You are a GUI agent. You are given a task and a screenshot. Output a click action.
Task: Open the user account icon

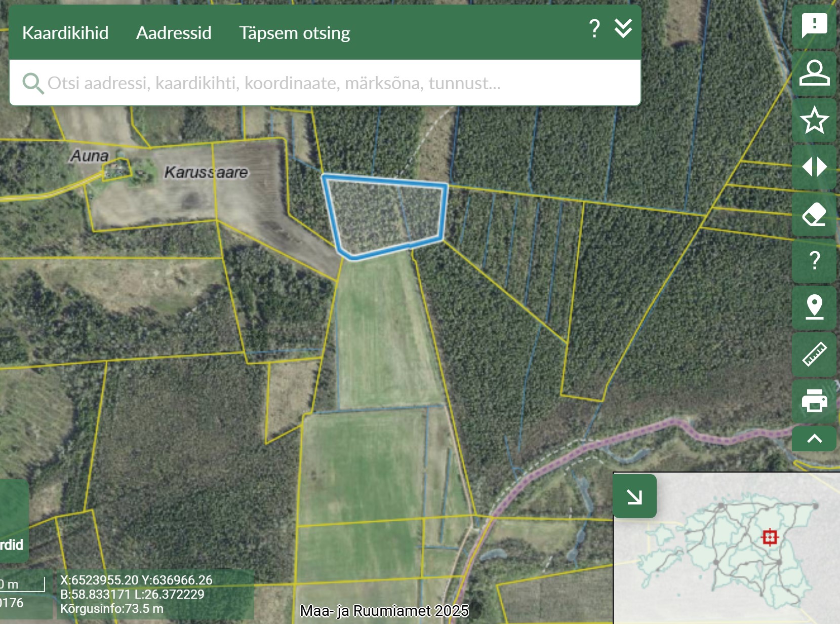814,73
